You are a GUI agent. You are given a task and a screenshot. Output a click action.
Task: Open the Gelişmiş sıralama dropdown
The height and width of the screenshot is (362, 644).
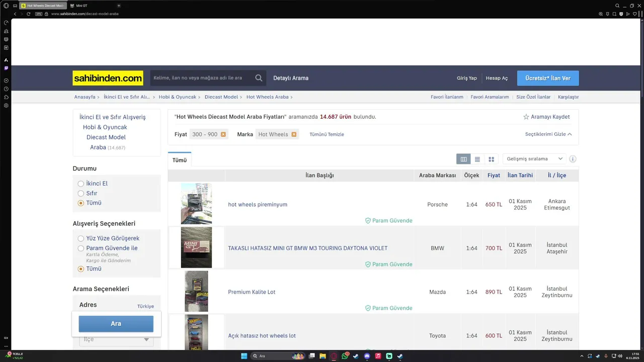534,159
